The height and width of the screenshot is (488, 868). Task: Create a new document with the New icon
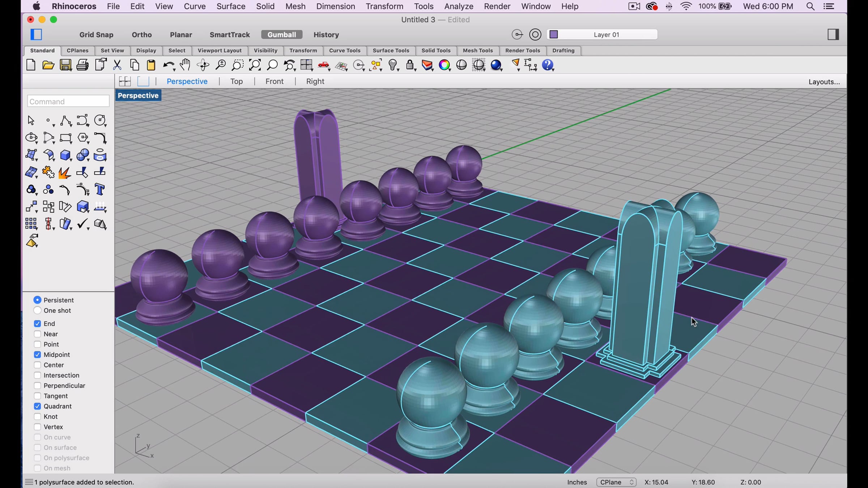point(31,65)
